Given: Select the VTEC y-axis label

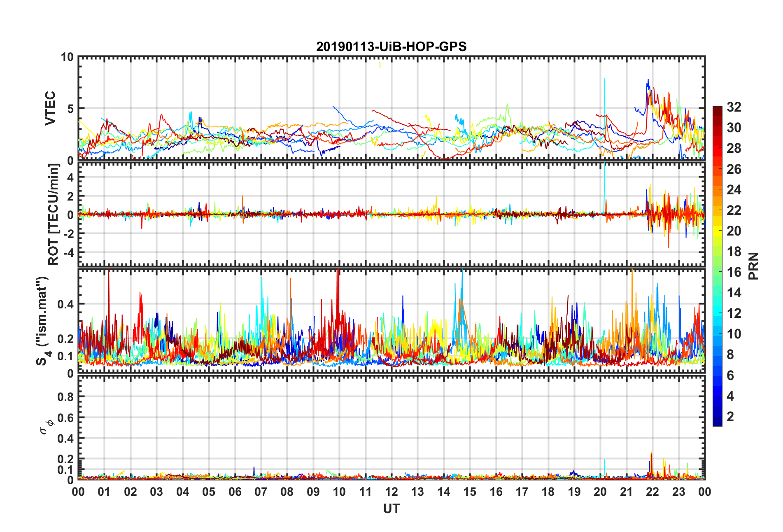Looking at the screenshot, I should (x=50, y=108).
